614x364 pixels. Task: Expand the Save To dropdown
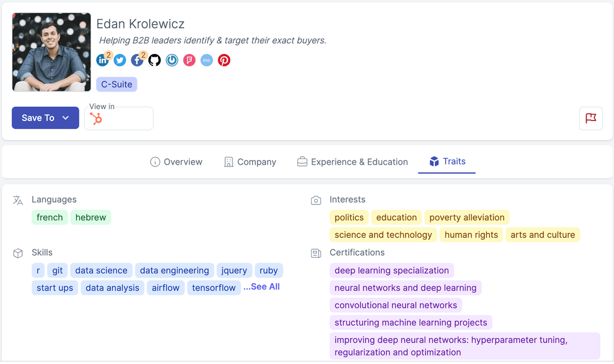tap(45, 118)
